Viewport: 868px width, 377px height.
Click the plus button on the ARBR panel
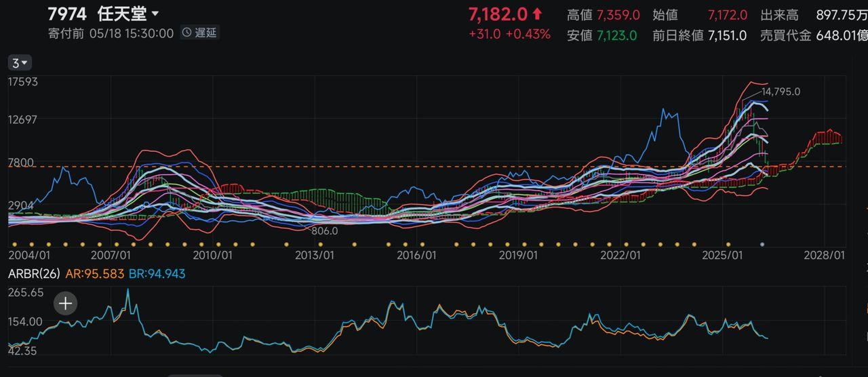[x=65, y=303]
